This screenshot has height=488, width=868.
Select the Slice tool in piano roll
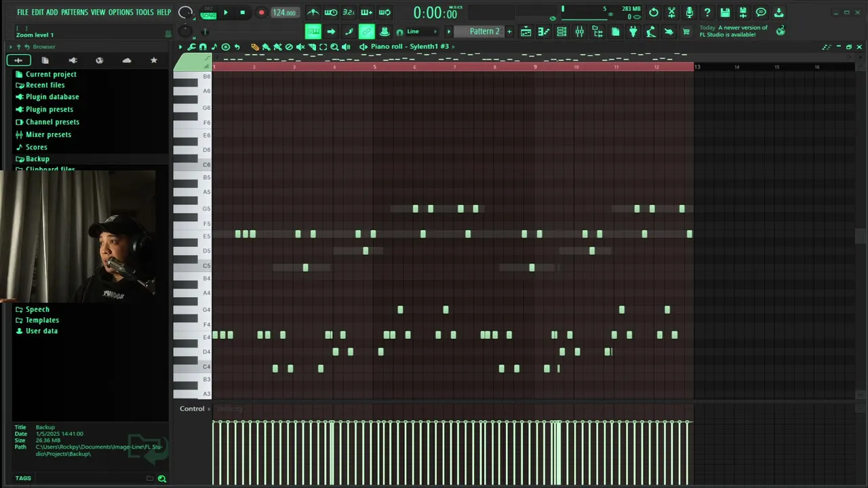[312, 47]
